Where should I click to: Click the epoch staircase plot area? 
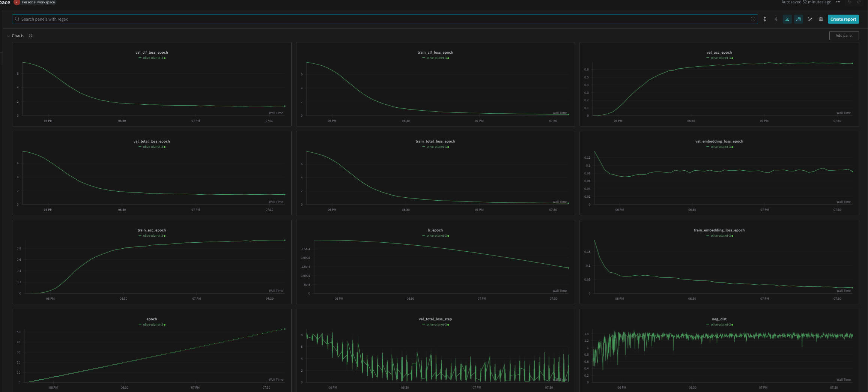click(x=155, y=356)
